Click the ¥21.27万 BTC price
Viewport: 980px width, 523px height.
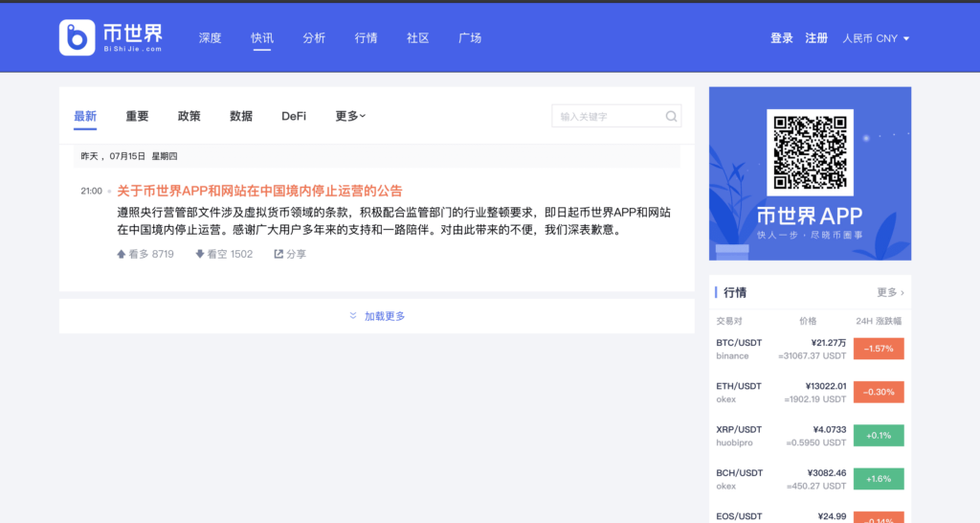(x=829, y=343)
